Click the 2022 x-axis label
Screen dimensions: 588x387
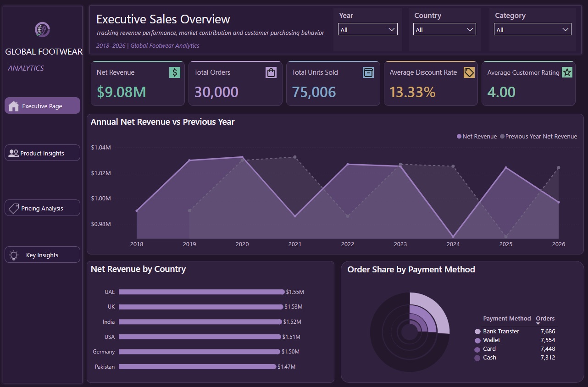coord(348,244)
